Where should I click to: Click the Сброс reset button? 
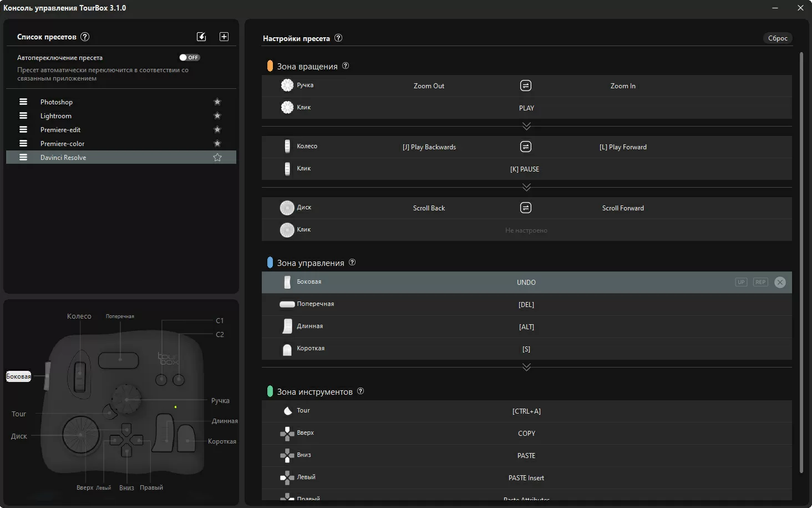[778, 38]
